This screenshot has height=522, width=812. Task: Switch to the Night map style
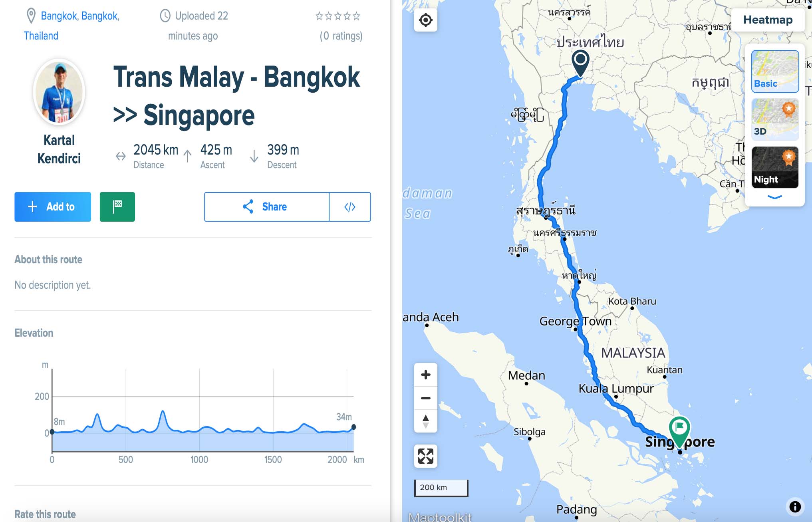coord(775,167)
